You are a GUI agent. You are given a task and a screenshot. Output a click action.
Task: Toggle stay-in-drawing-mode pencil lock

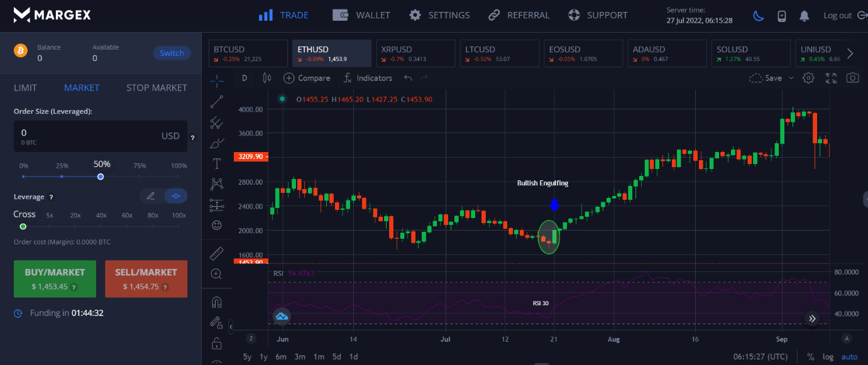tap(217, 323)
